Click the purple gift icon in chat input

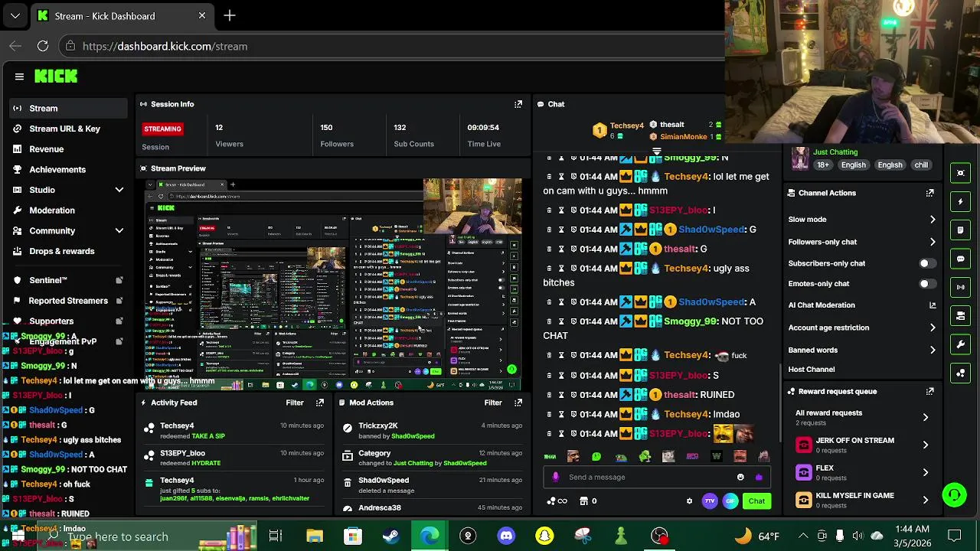click(759, 477)
